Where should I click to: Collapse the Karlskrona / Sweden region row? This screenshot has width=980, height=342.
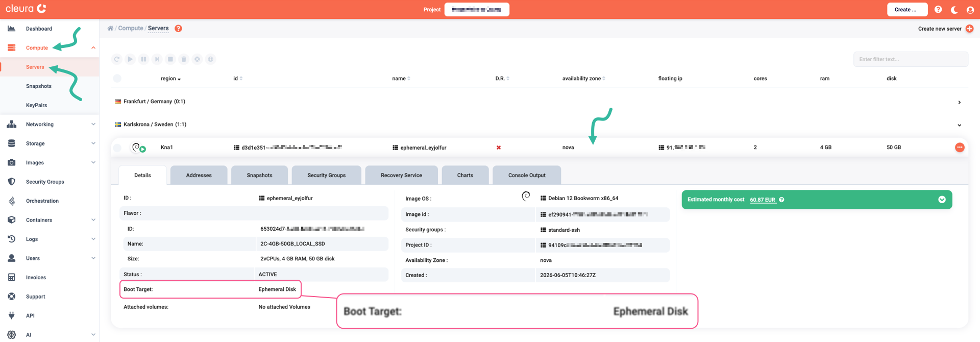coord(960,125)
